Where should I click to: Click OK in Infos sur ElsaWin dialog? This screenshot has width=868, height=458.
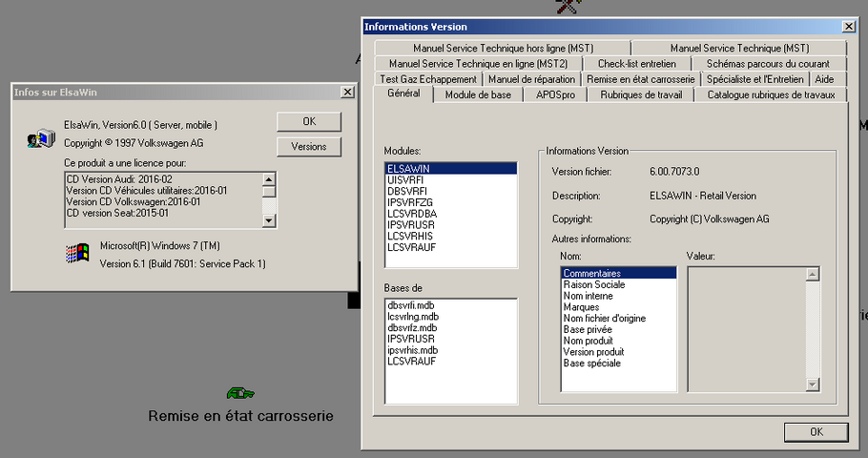(309, 121)
